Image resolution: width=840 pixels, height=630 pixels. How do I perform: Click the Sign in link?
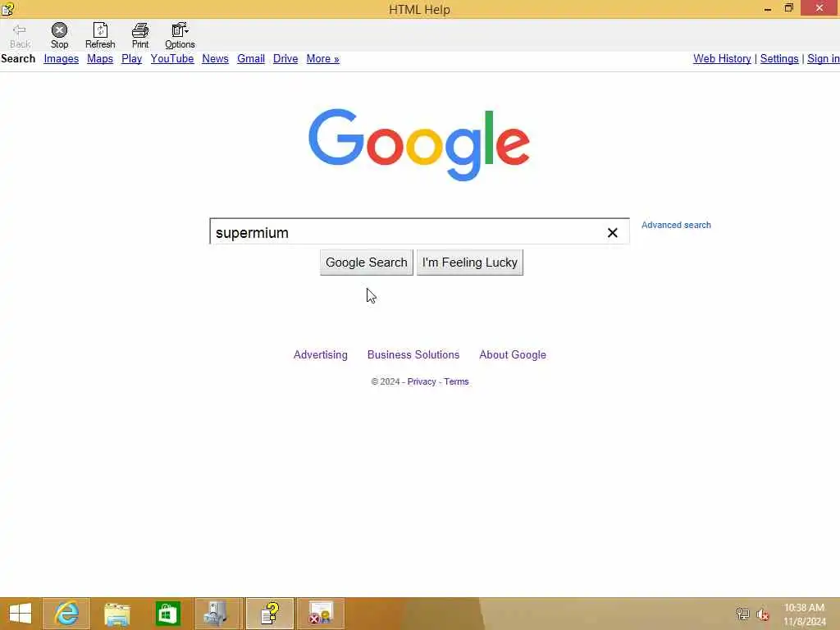(x=824, y=59)
